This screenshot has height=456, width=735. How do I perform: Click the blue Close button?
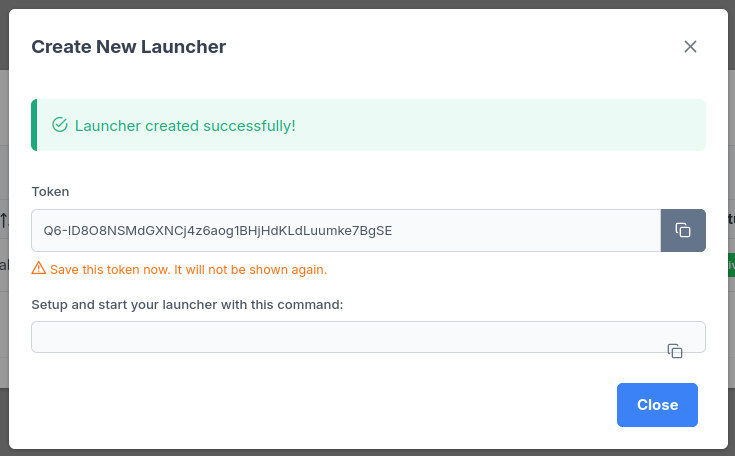(x=657, y=405)
